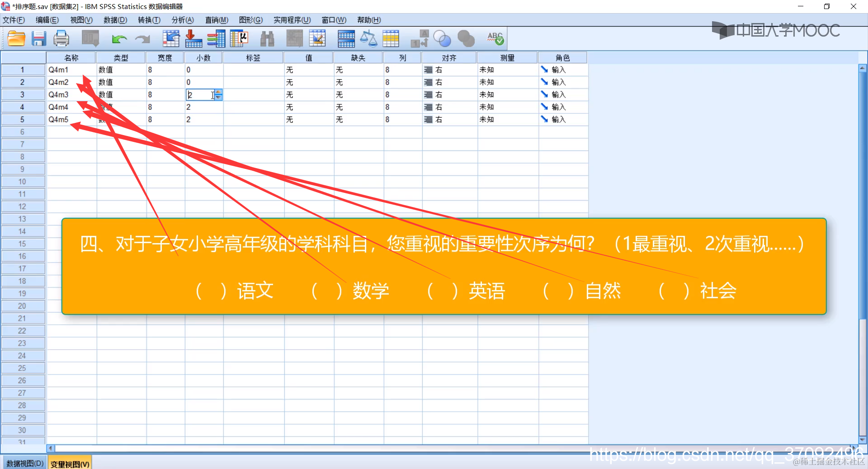Open the alignment cell 右 for Q4m5

click(449, 120)
